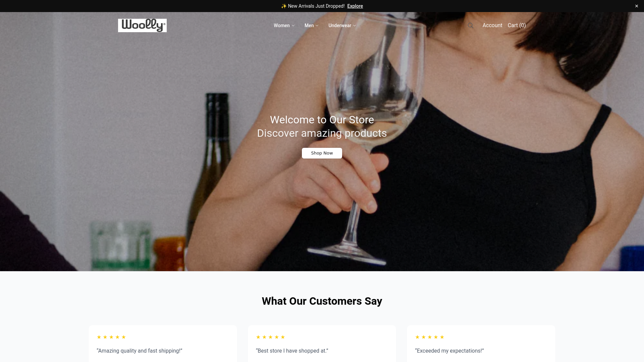Image resolution: width=644 pixels, height=362 pixels.
Task: Expand the Underwear menu chevron
Action: [x=355, y=25]
